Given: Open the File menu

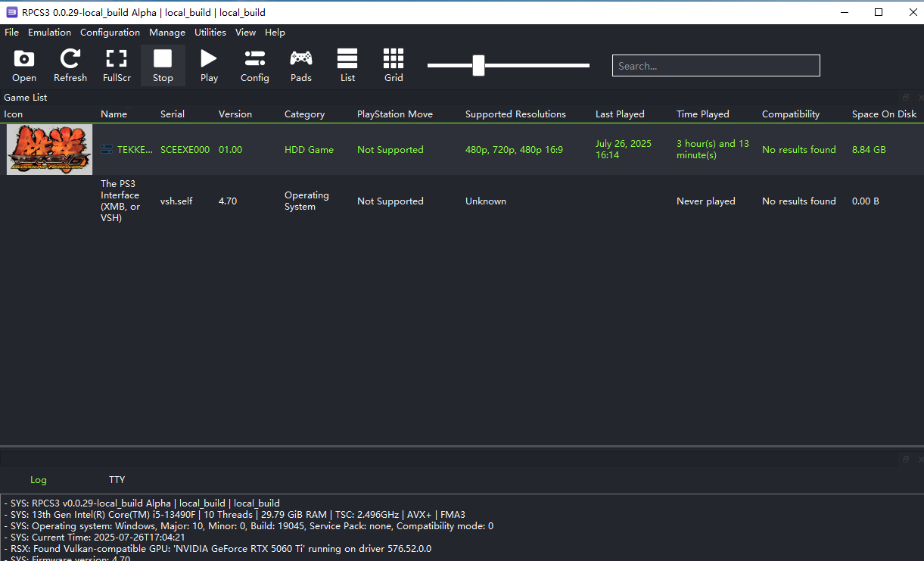Looking at the screenshot, I should click(x=12, y=33).
